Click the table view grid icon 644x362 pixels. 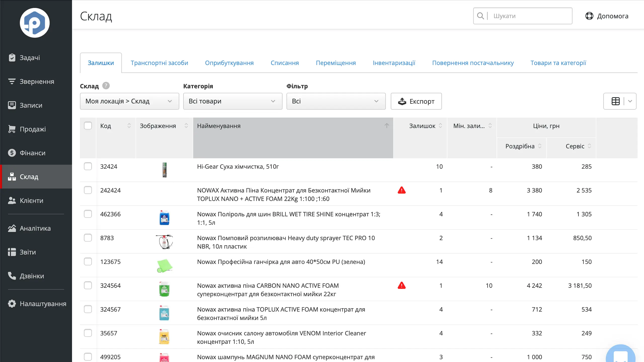[x=616, y=101]
